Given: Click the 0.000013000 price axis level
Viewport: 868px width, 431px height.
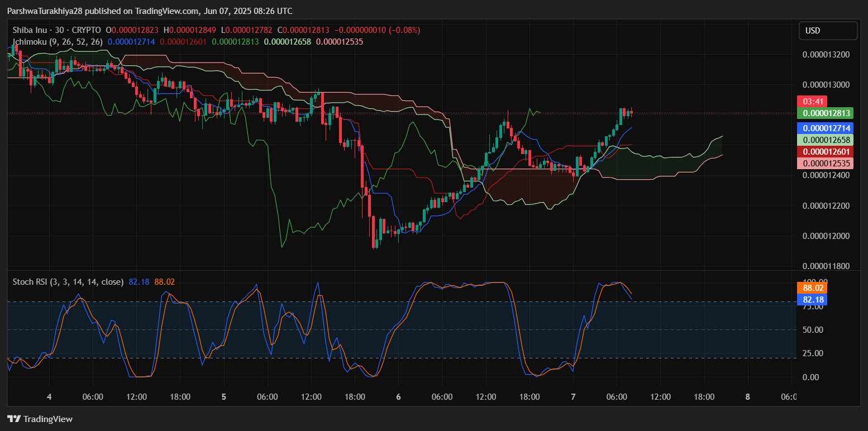Looking at the screenshot, I should (826, 85).
